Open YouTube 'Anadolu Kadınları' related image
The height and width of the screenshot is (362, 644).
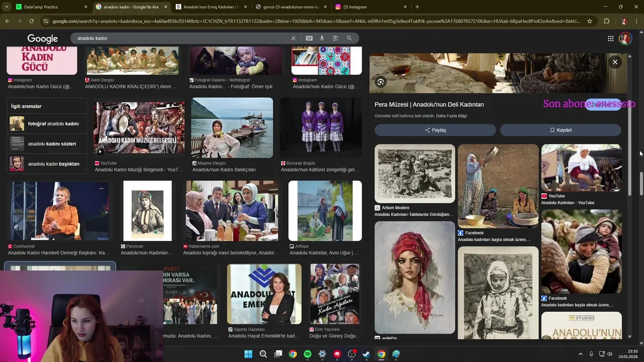click(x=581, y=168)
